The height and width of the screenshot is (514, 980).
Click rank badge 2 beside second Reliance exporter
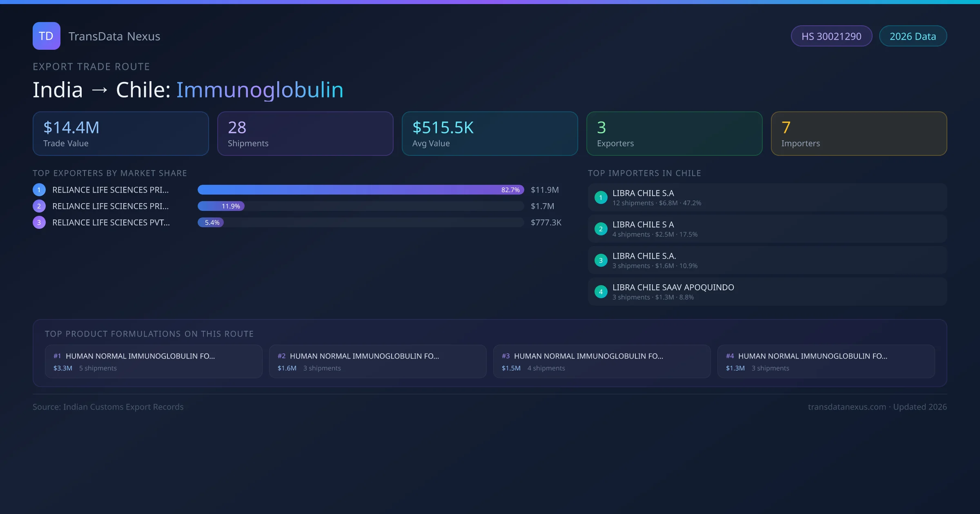tap(39, 206)
